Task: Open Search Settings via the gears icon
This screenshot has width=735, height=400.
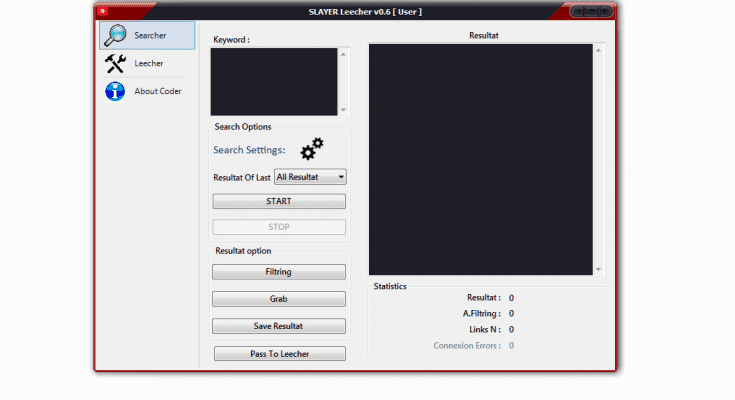Action: click(312, 149)
